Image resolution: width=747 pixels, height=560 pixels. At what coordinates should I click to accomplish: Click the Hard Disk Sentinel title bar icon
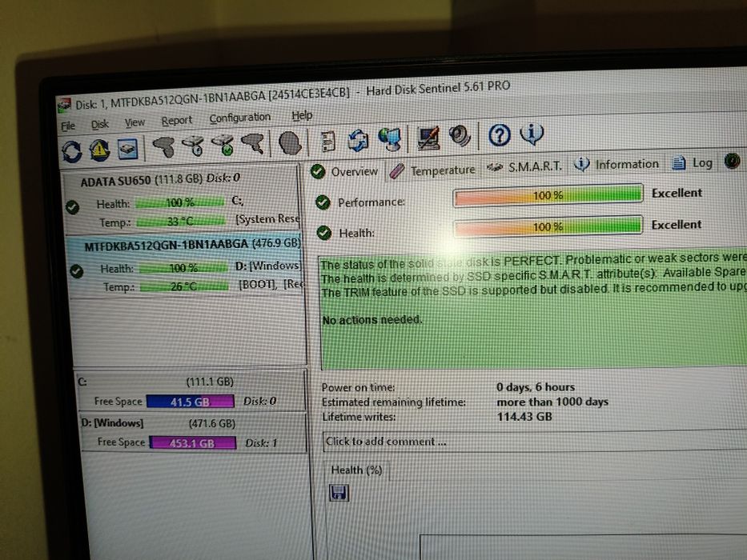64,106
